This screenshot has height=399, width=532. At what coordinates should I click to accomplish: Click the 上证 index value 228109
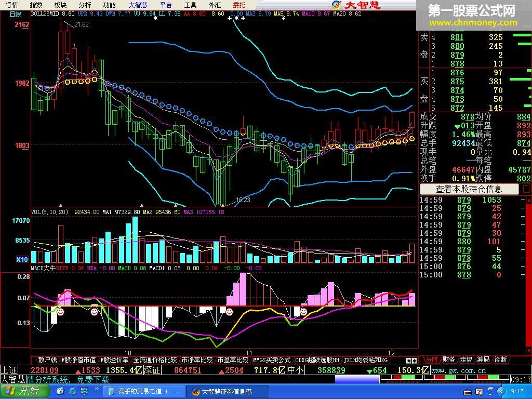coord(45,370)
